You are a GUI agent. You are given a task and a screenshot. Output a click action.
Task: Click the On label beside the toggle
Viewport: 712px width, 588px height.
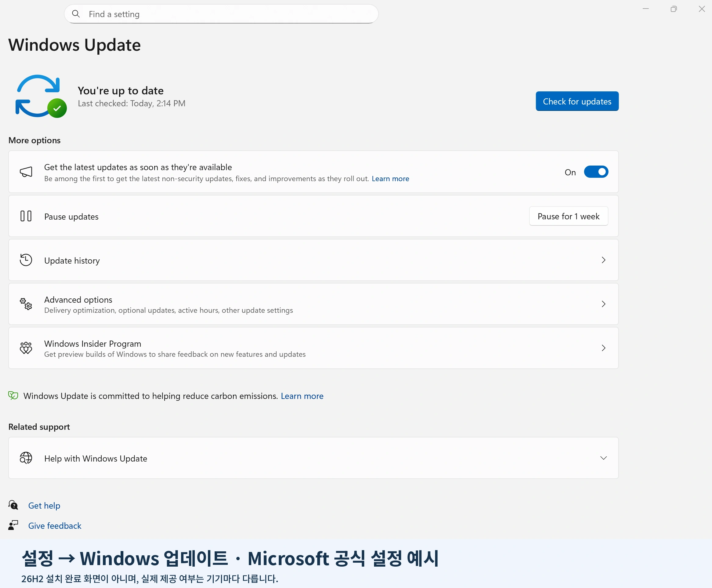point(570,172)
